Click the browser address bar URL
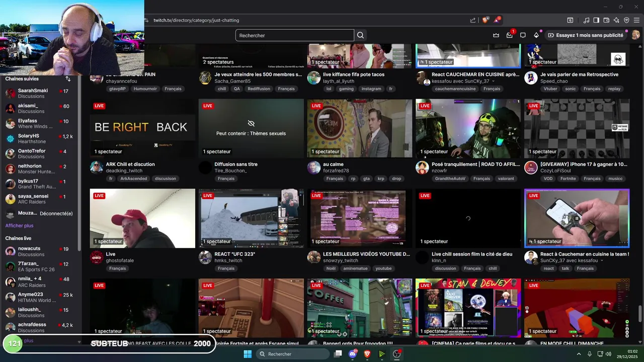Image resolution: width=644 pixels, height=362 pixels. [x=196, y=20]
